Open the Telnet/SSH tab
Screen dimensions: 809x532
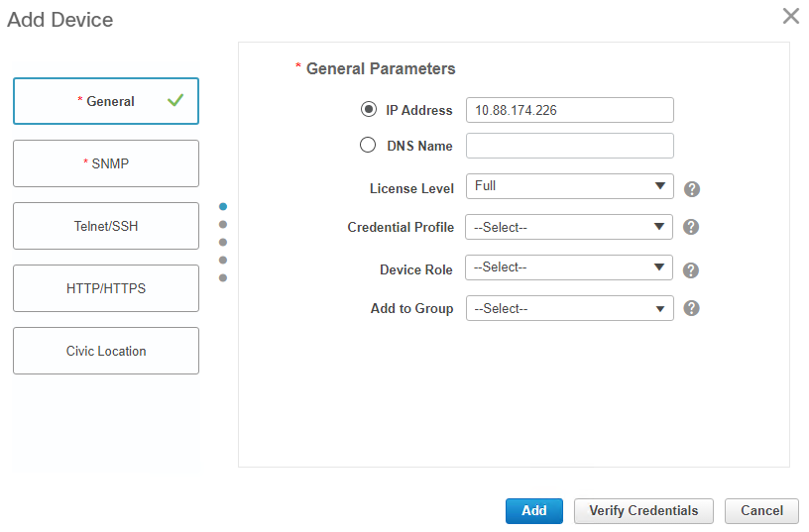106,226
